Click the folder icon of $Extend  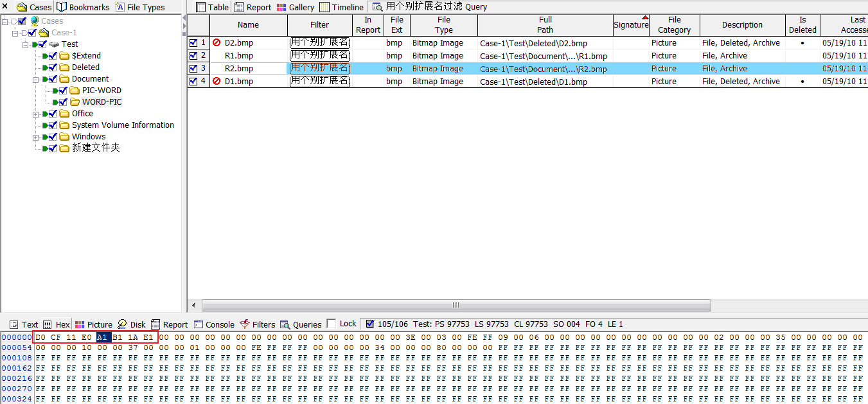pyautogui.click(x=64, y=56)
